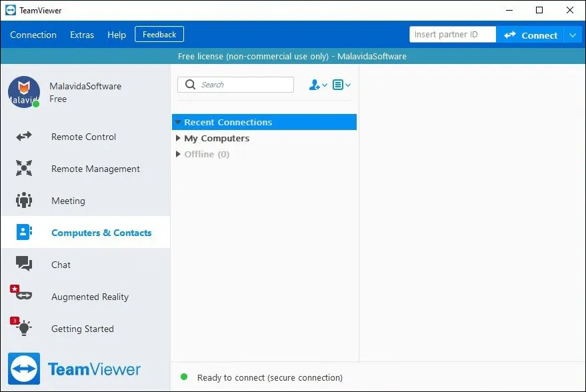The width and height of the screenshot is (586, 392).
Task: Open the Connection menu
Action: click(33, 35)
